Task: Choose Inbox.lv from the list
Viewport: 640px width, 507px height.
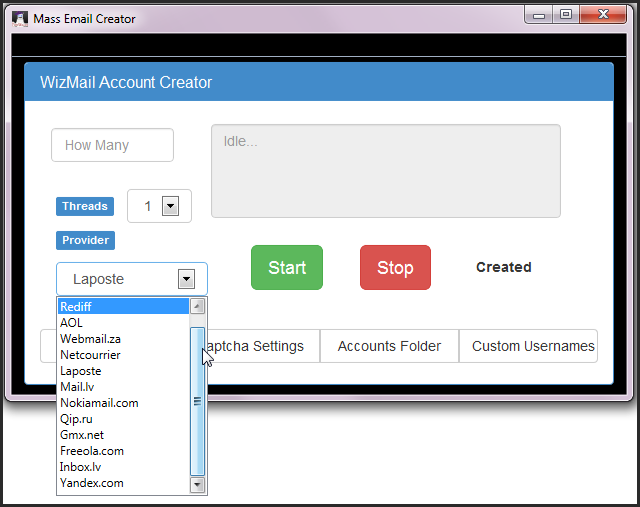Action: click(x=124, y=467)
